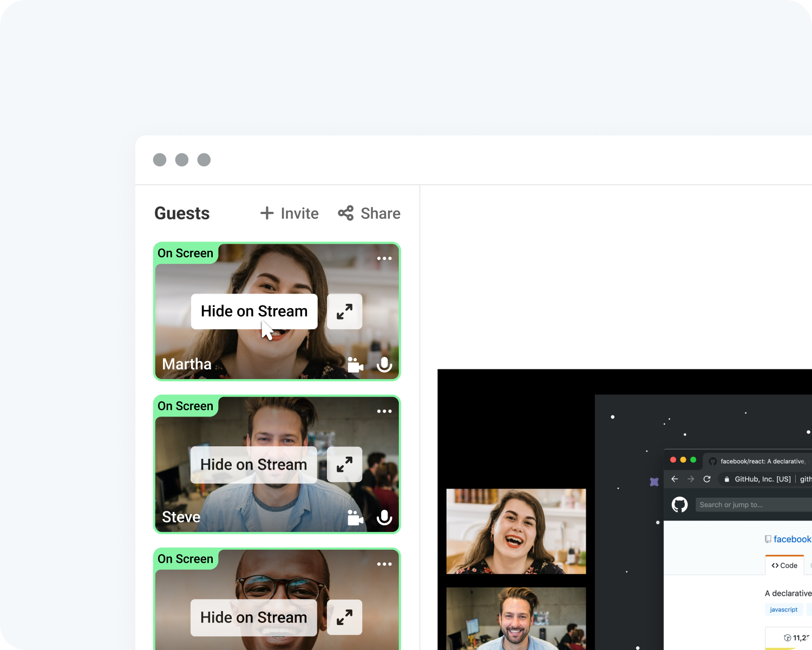Click the Invite guests button

pyautogui.click(x=289, y=213)
